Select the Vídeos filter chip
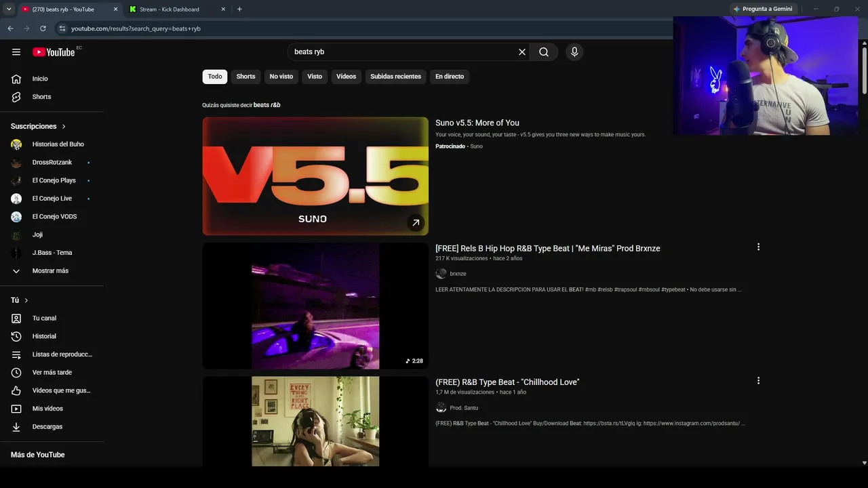Image resolution: width=868 pixels, height=488 pixels. coord(347,77)
